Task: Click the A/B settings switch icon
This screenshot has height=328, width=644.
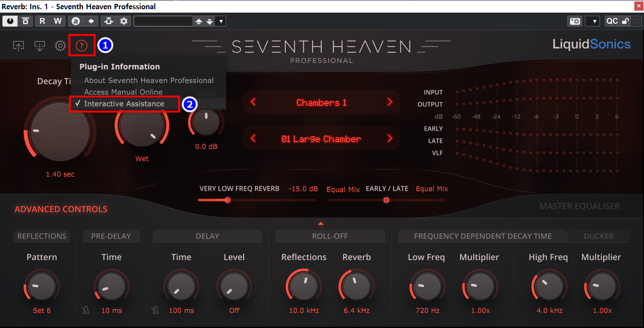Action: 75,21
